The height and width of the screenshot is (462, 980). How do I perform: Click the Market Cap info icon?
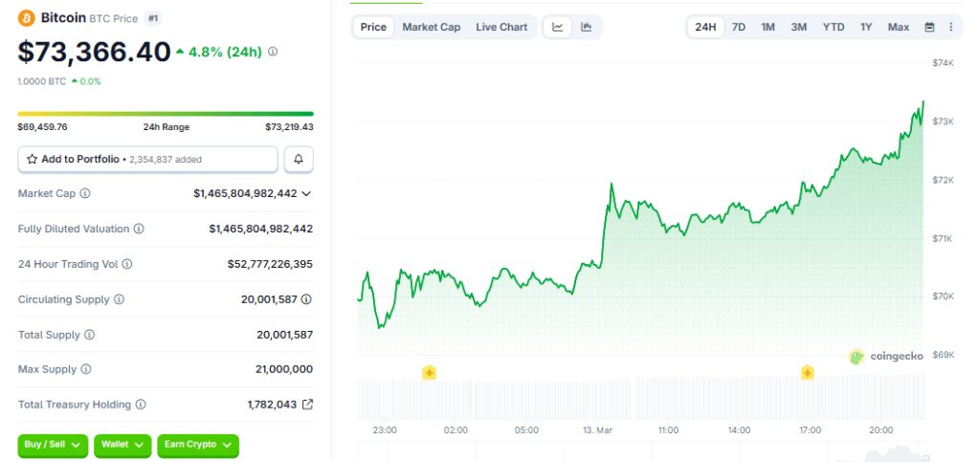coord(85,194)
